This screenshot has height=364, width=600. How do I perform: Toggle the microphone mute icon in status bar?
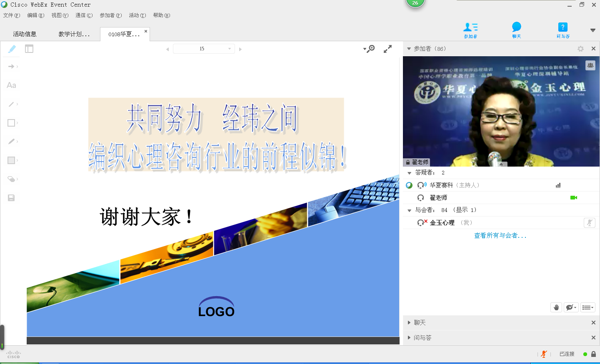pyautogui.click(x=544, y=354)
